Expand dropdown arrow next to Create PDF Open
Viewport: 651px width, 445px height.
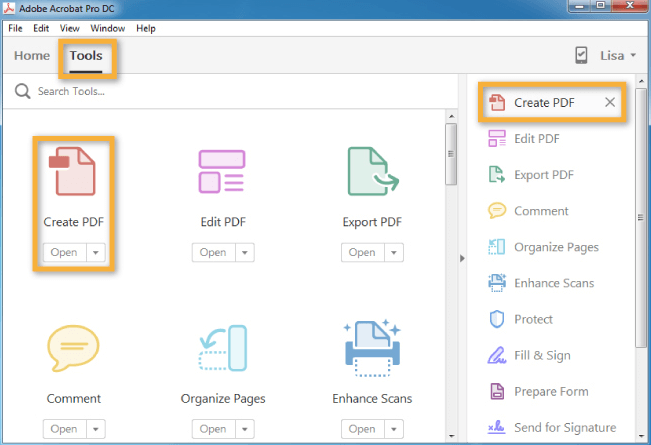[x=96, y=253]
